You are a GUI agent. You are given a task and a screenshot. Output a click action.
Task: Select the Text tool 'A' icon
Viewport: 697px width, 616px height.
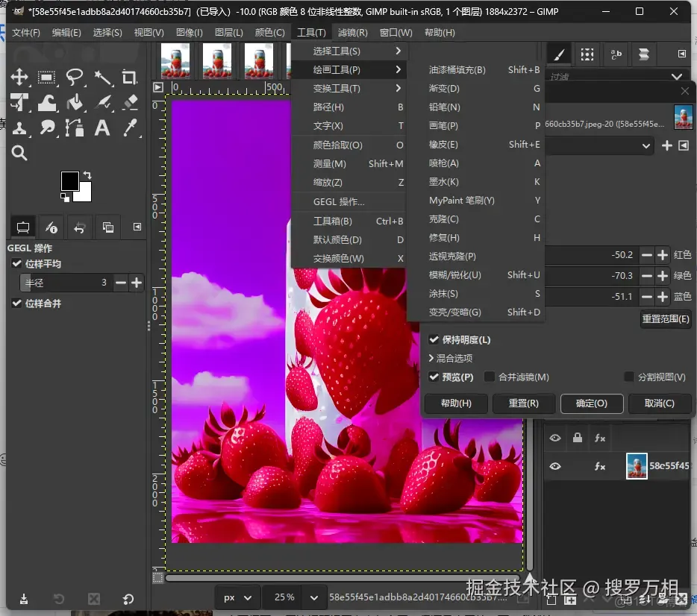click(102, 128)
